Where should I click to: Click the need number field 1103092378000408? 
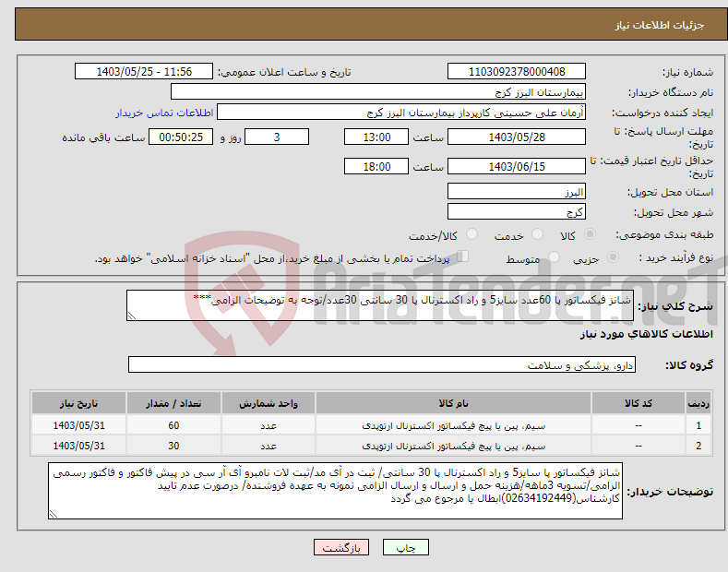(517, 72)
